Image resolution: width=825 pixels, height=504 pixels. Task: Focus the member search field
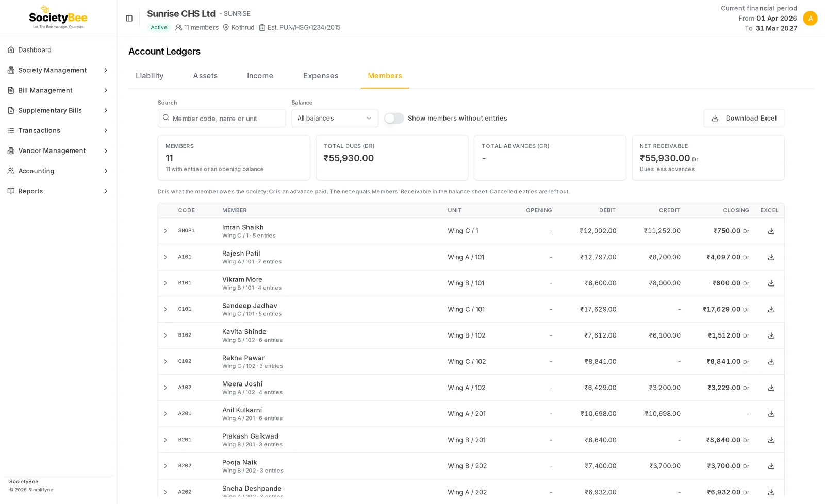(x=222, y=119)
